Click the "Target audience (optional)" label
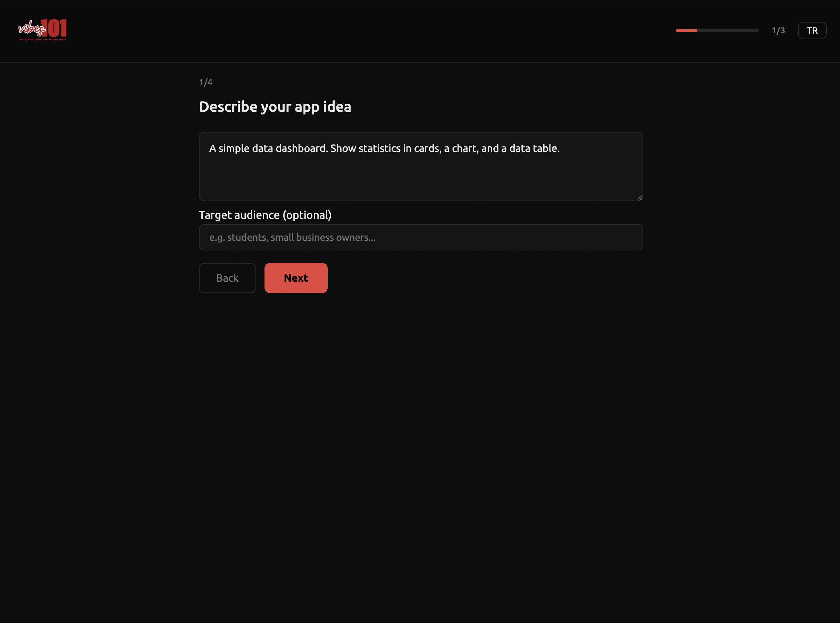The width and height of the screenshot is (840, 623). click(265, 215)
